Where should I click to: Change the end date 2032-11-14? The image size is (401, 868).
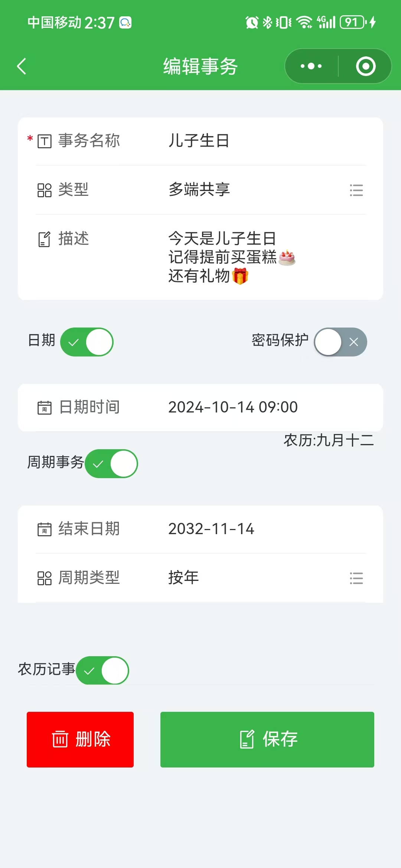pyautogui.click(x=211, y=529)
